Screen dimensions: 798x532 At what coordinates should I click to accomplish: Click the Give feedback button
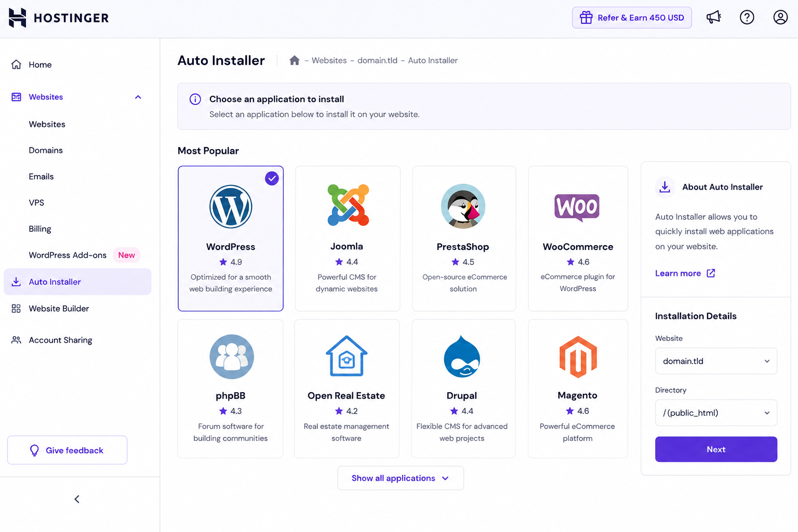click(x=67, y=450)
